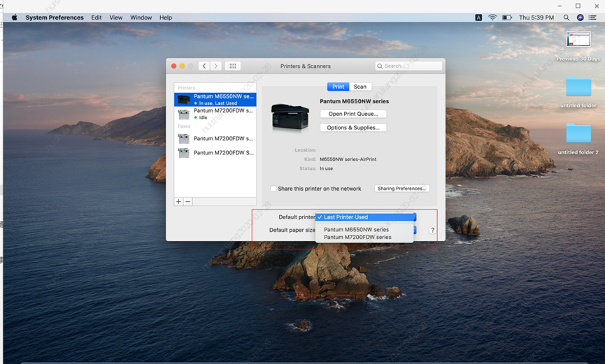Select first Pantum M7200FDW fax entry
The height and width of the screenshot is (364, 605).
point(215,138)
